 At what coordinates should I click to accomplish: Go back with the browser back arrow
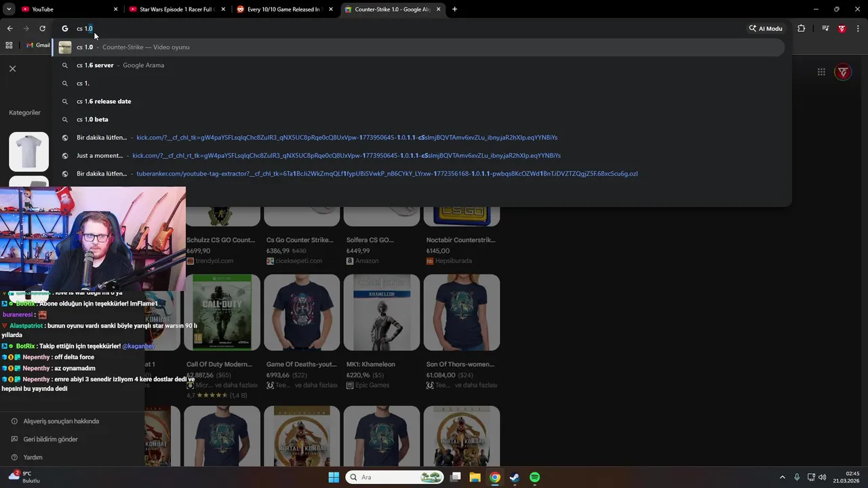tap(9, 28)
